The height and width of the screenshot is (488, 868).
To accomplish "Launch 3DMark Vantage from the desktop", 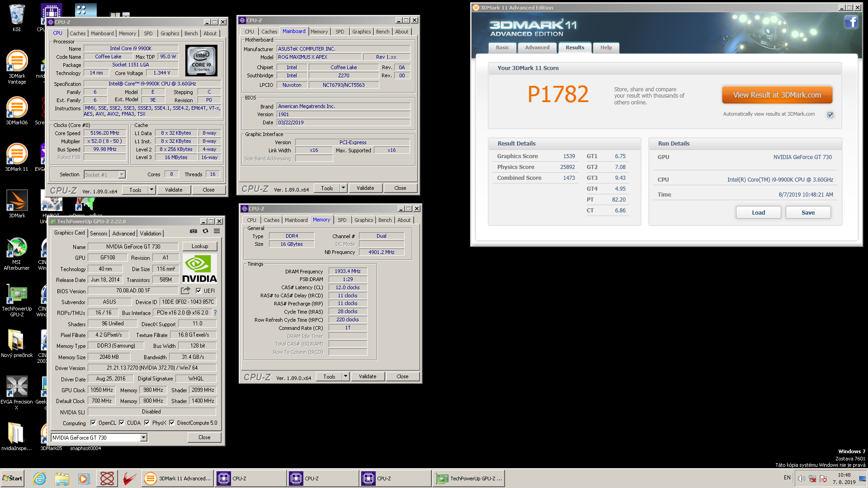I will coord(17,67).
